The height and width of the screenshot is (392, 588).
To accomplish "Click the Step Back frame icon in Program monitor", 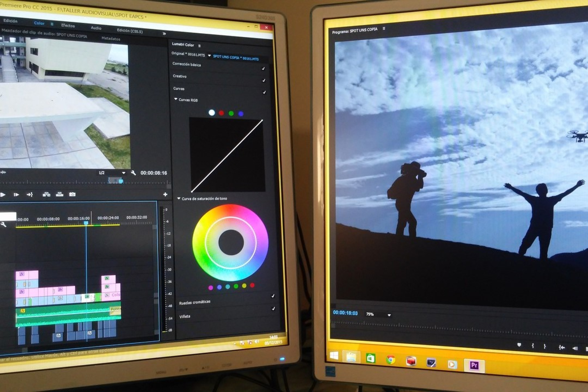I will 575,348.
